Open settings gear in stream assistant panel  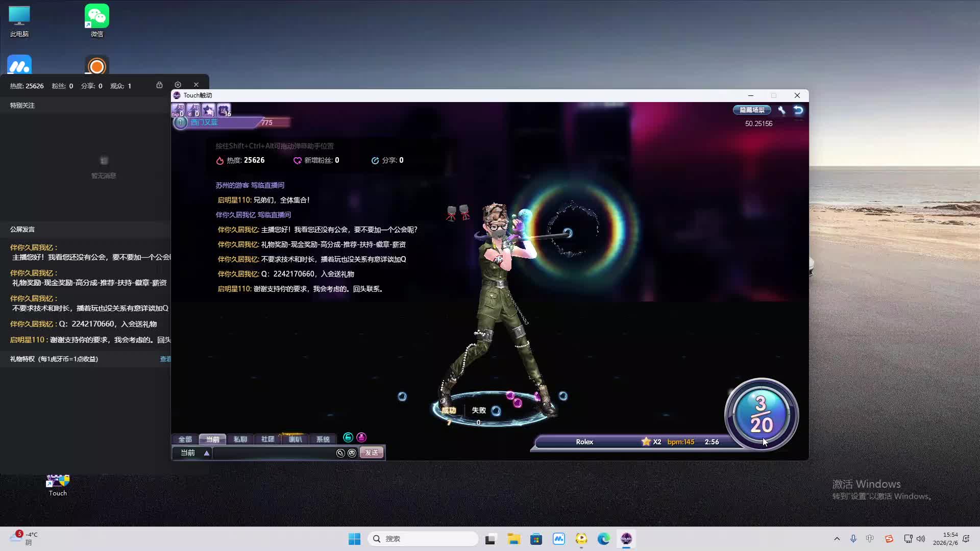click(x=178, y=85)
